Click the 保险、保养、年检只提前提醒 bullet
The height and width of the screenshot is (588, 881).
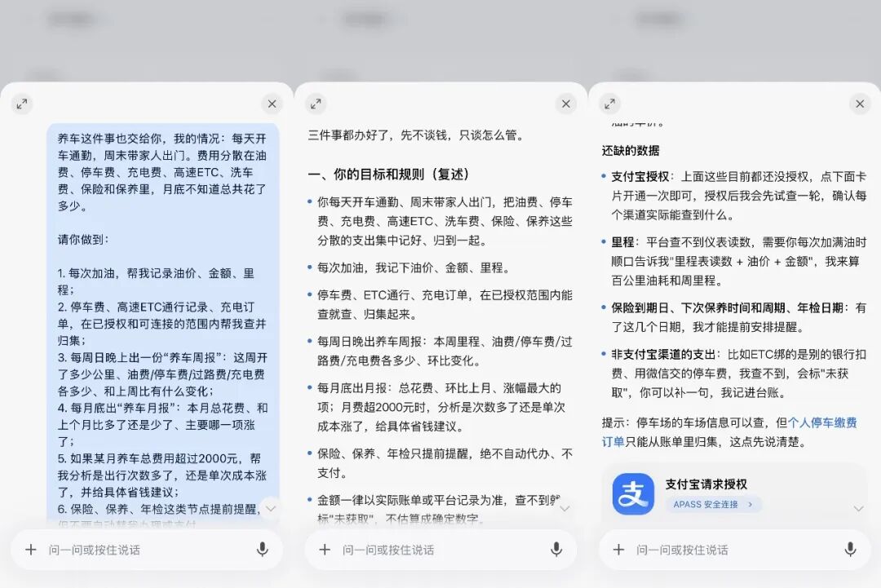click(x=445, y=463)
